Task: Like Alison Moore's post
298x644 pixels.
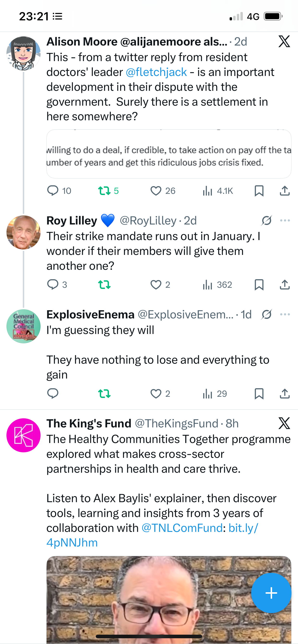Action: tap(156, 191)
